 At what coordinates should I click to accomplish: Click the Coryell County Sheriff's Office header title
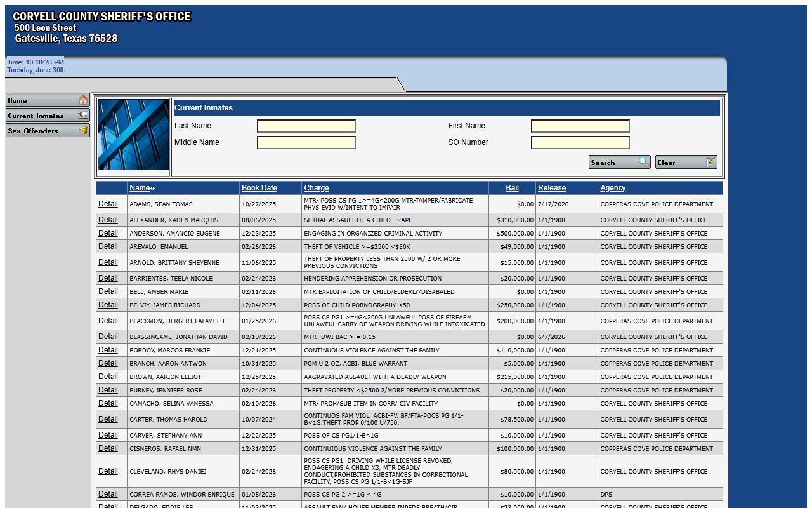click(101, 17)
